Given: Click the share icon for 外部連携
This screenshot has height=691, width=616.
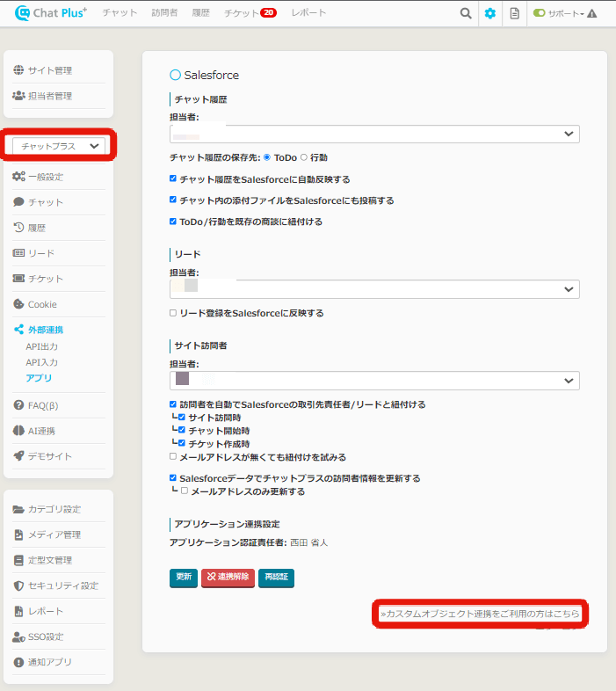Looking at the screenshot, I should click(18, 329).
